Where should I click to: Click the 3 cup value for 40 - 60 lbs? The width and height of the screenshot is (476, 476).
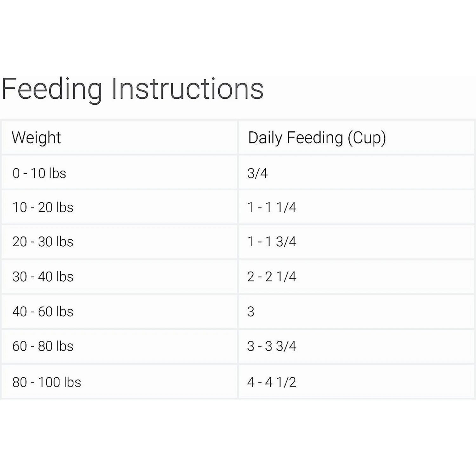(x=251, y=312)
